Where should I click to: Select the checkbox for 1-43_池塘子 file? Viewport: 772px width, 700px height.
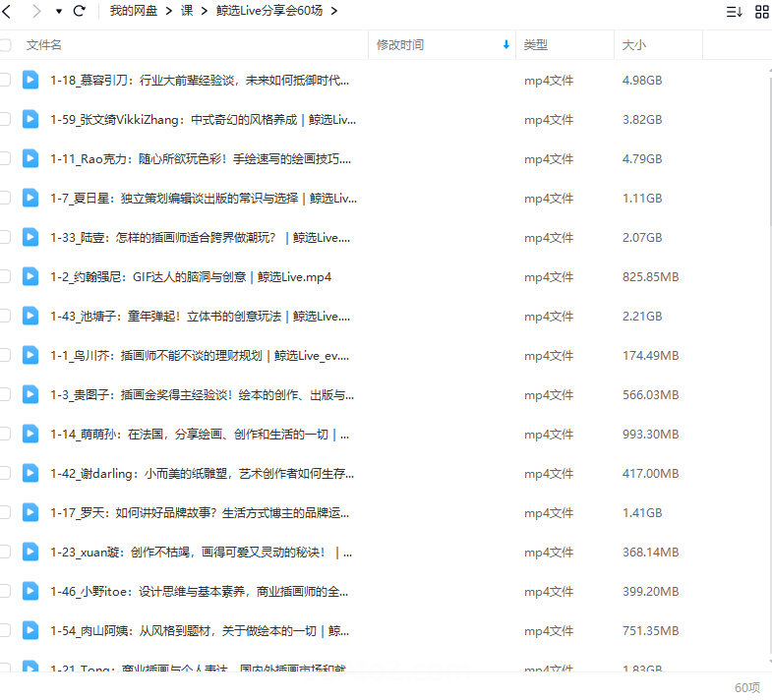(5, 316)
